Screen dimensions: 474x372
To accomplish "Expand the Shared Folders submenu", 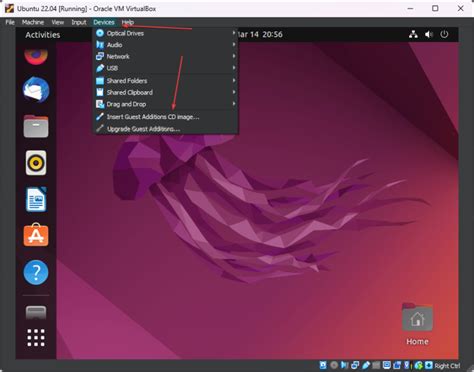I will click(x=165, y=81).
